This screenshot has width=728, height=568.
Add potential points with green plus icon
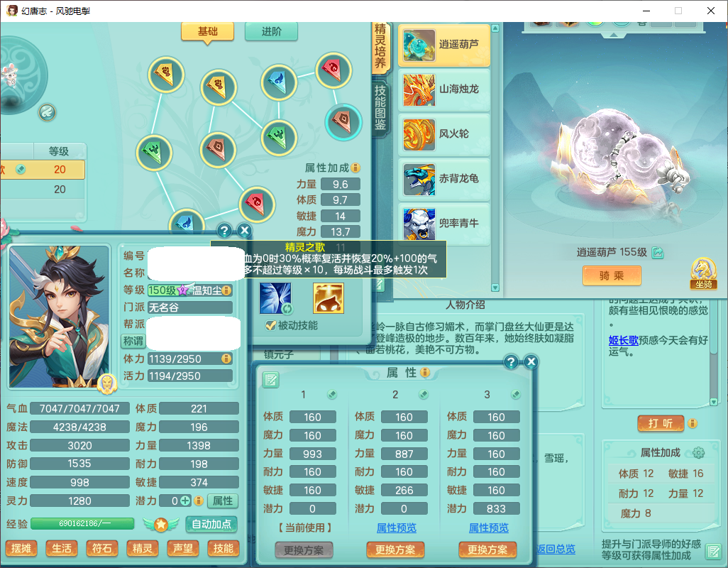point(186,501)
